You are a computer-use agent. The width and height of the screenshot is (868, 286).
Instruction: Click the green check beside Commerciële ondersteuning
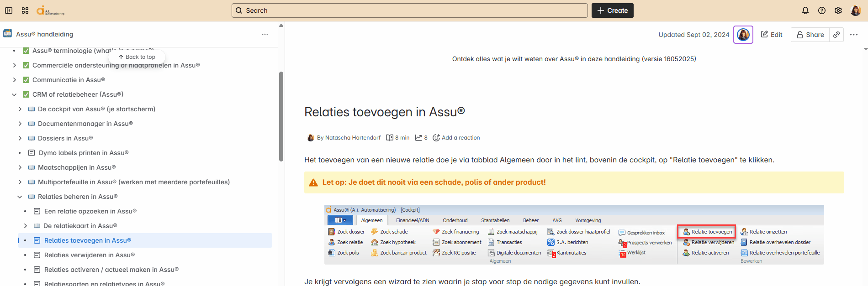[x=26, y=65]
